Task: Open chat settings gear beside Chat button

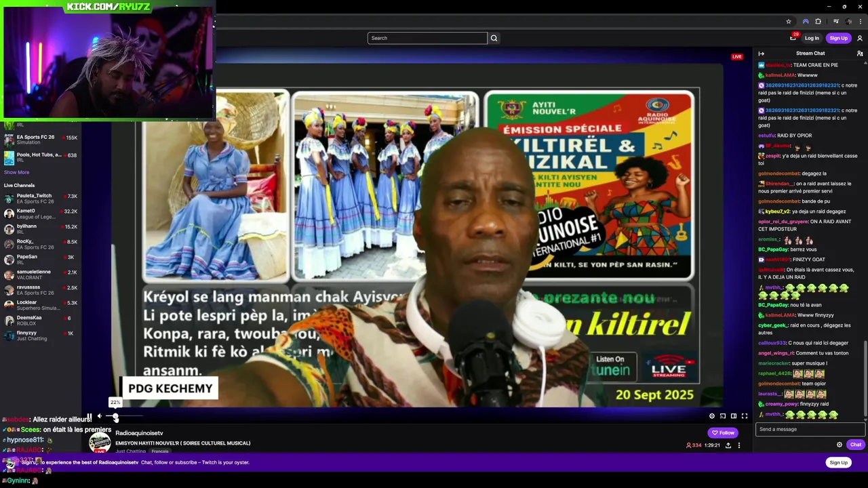Action: tap(840, 445)
